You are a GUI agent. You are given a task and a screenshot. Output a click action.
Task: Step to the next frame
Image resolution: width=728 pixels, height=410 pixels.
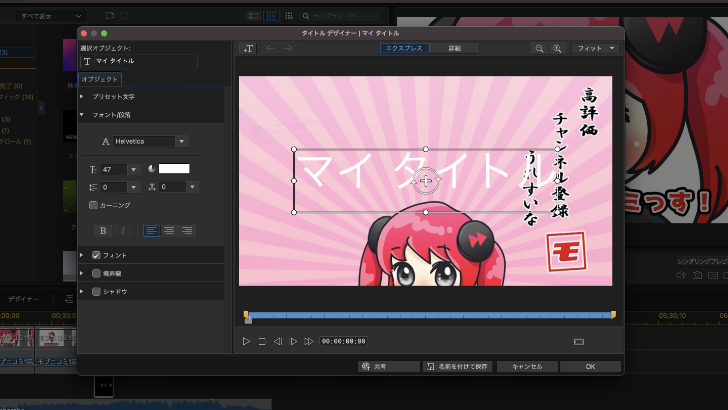tap(293, 341)
